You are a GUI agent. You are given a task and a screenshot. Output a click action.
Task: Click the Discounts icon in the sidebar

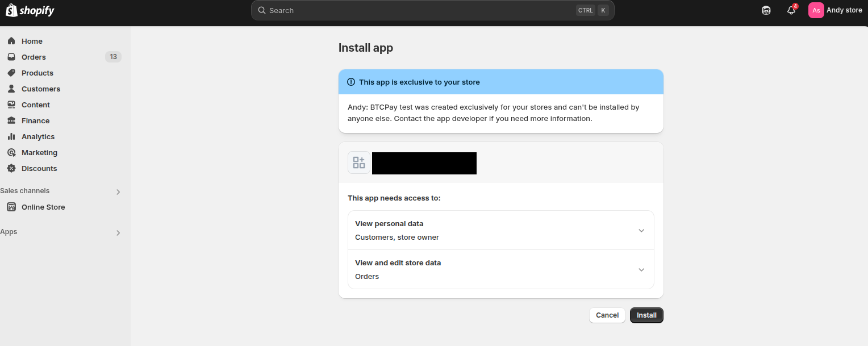pyautogui.click(x=11, y=168)
